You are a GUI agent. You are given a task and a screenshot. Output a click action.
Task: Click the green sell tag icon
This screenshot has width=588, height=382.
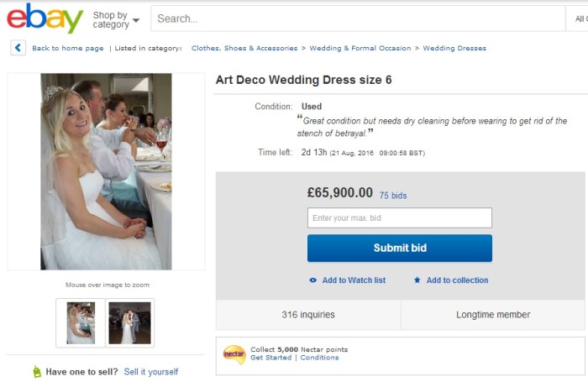[x=36, y=372]
